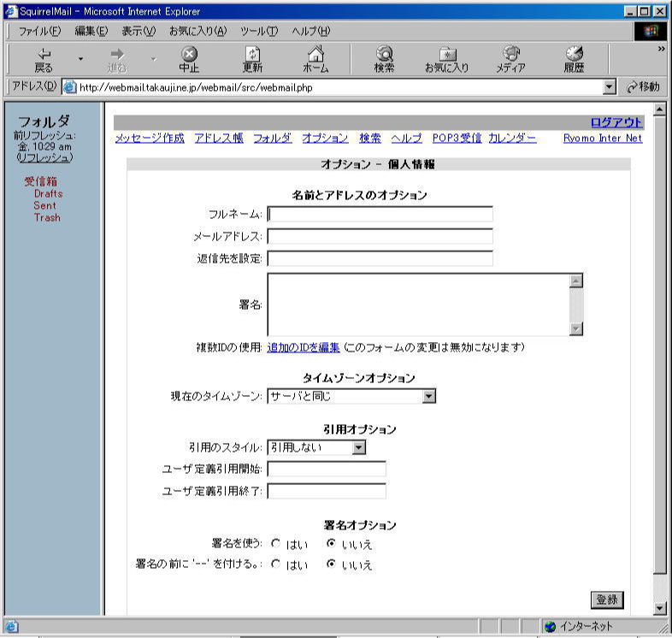Click the Windows logo throbber icon
Viewport: 672px width, 638px height.
pyautogui.click(x=650, y=31)
